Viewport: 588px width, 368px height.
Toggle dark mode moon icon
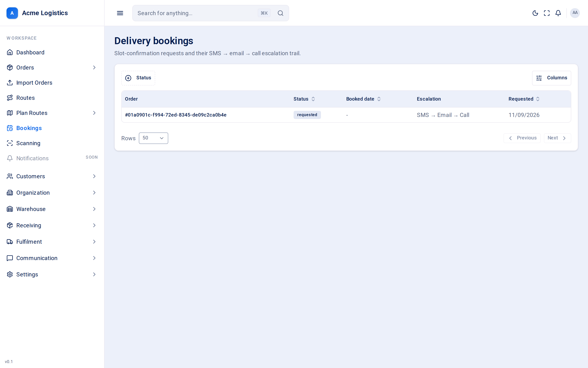(x=535, y=13)
